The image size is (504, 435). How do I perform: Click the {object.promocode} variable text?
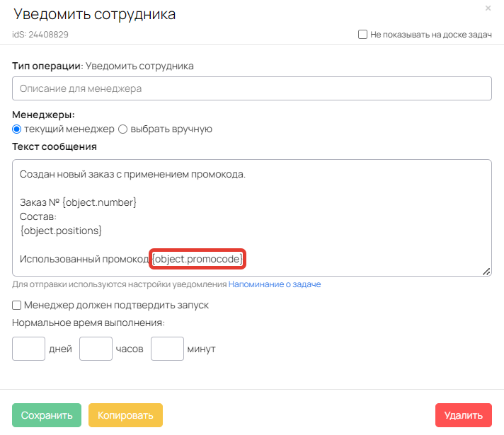197,259
